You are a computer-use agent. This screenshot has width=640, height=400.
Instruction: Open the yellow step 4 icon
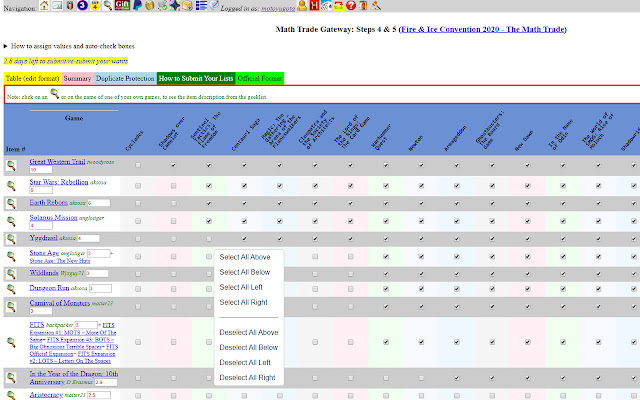tap(95, 5)
